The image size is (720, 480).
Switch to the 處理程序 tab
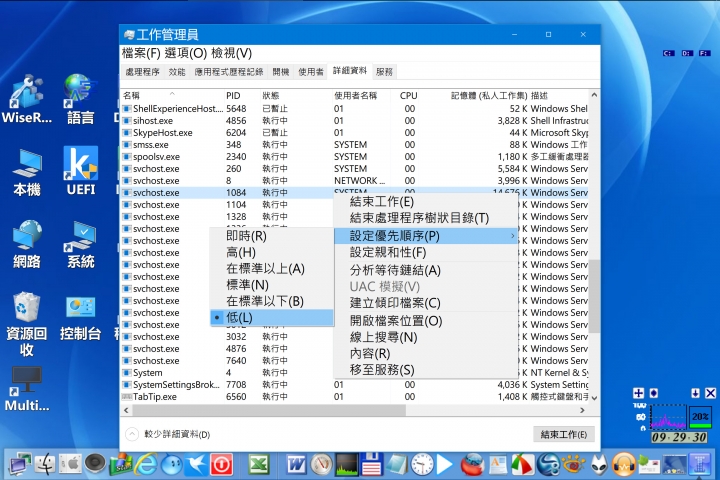(142, 72)
